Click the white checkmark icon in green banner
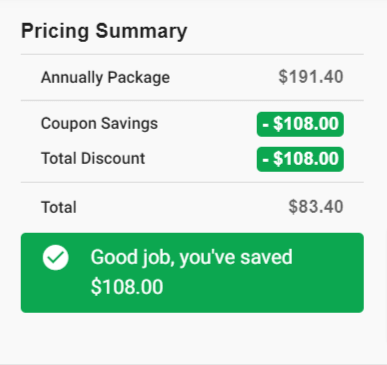The image size is (387, 365). click(56, 258)
